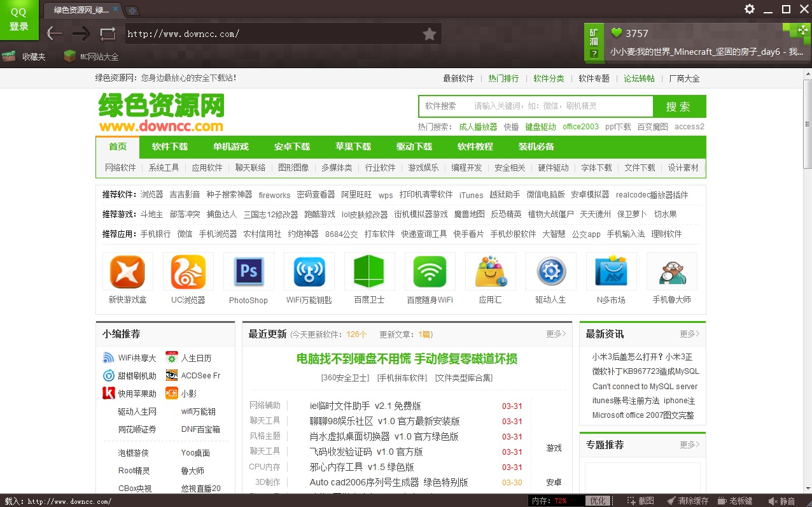Expand the 专题推荐 section via 更多
The width and height of the screenshot is (812, 507).
point(689,445)
